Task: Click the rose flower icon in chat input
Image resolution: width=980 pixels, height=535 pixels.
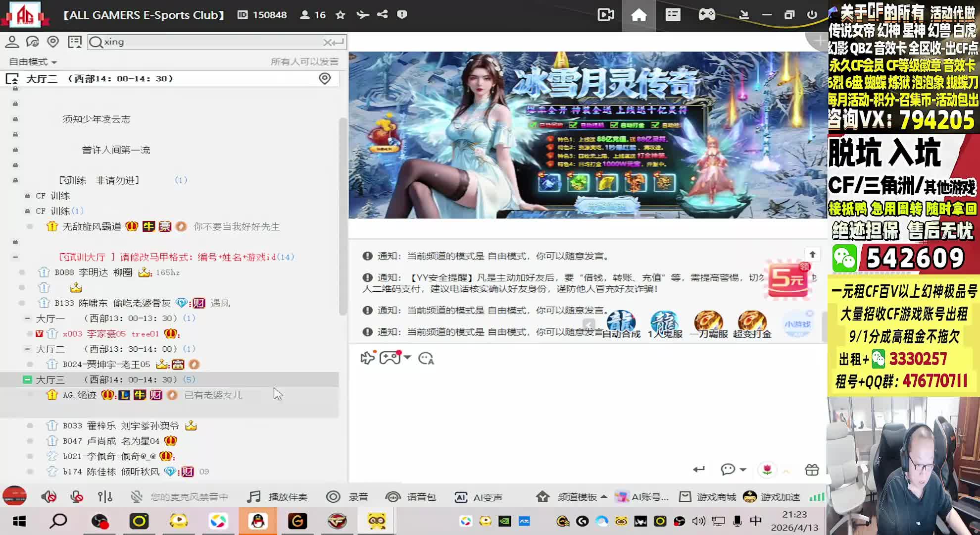Action: 767,470
